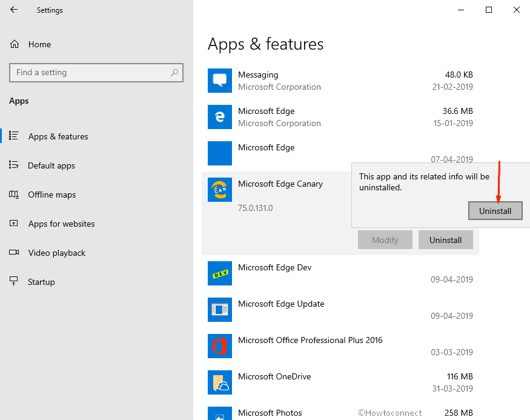Click the Apps & features page heading
The height and width of the screenshot is (420, 530).
[265, 44]
